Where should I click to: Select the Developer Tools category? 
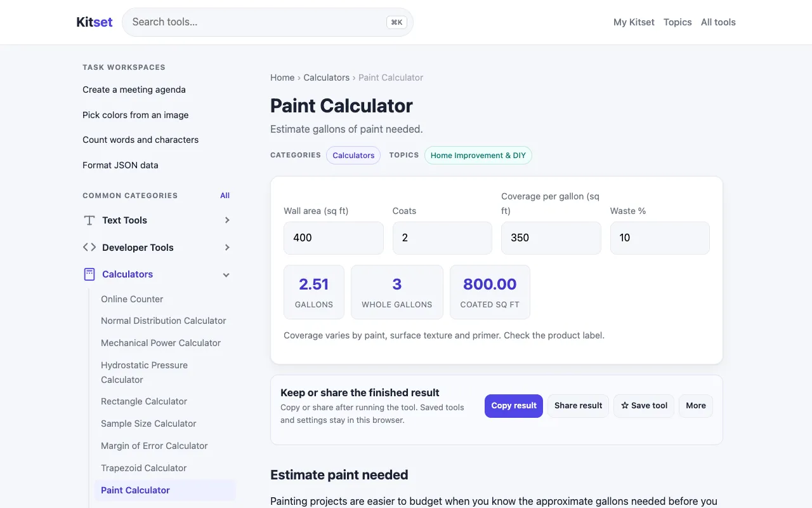138,248
